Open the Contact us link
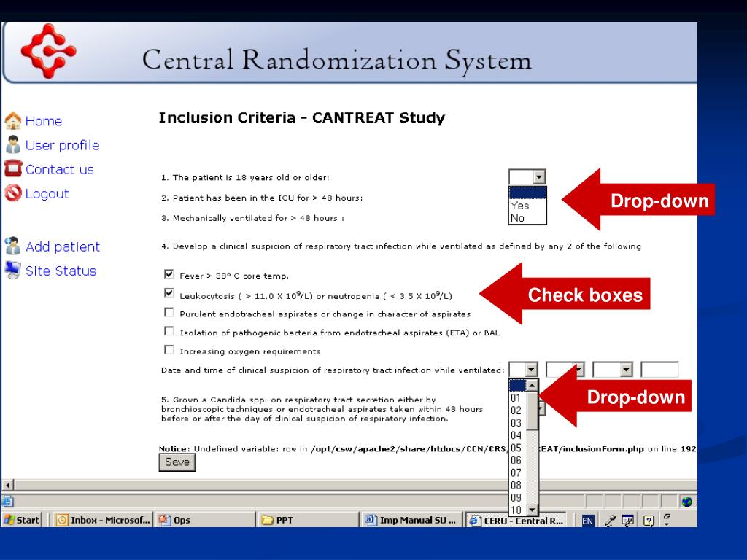This screenshot has height=560, width=747. tap(60, 169)
